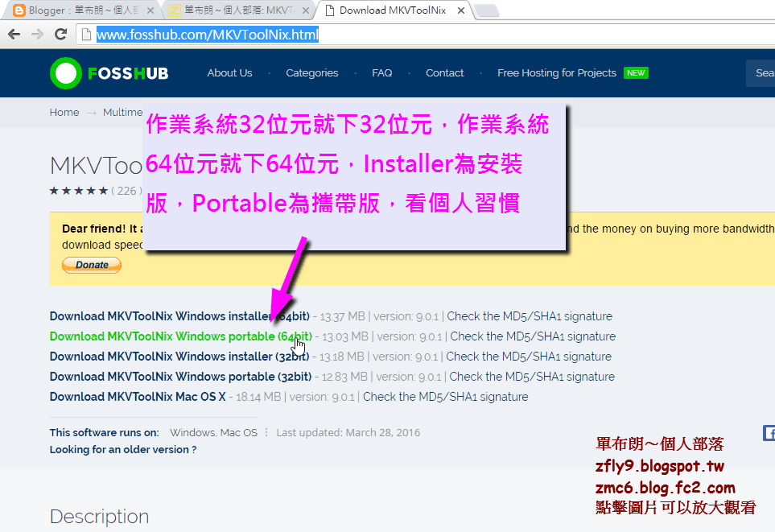Image resolution: width=775 pixels, height=532 pixels.
Task: Download MKVToolNix Mac OS X
Action: 138,397
